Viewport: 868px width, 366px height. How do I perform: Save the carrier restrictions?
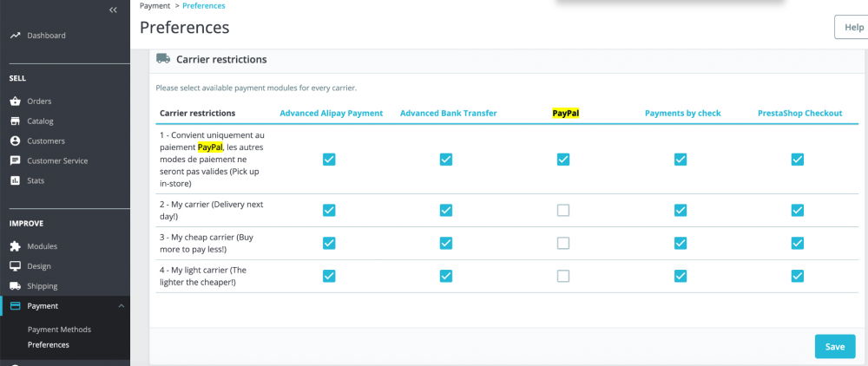click(834, 346)
